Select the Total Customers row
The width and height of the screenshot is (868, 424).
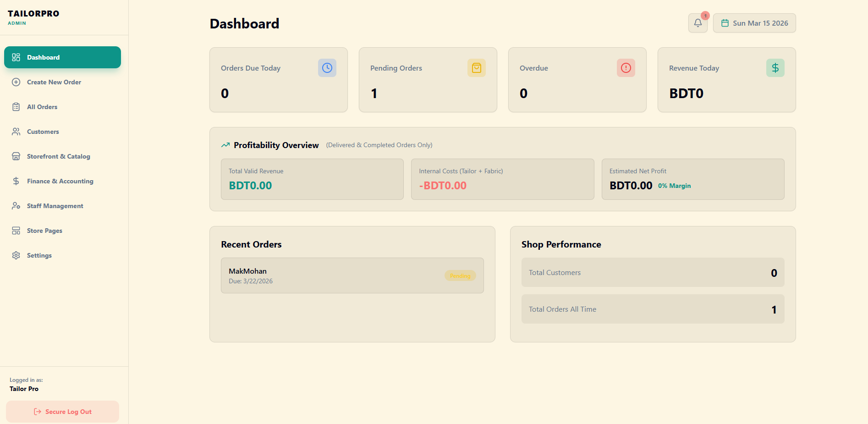pos(653,272)
